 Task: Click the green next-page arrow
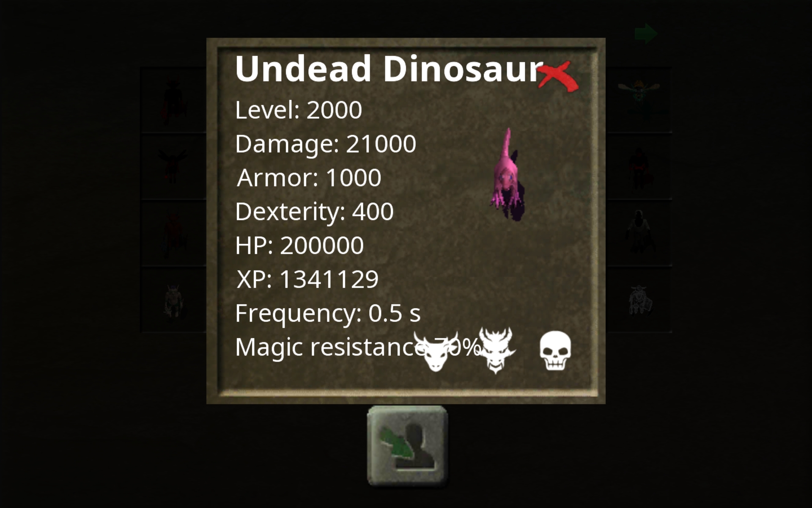coord(646,33)
